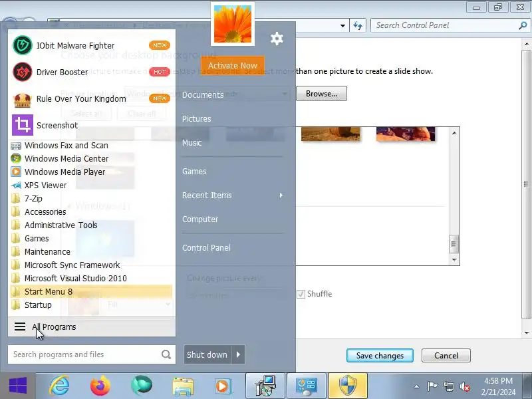
Task: Expand the Start Menu 8 folder
Action: click(92, 291)
